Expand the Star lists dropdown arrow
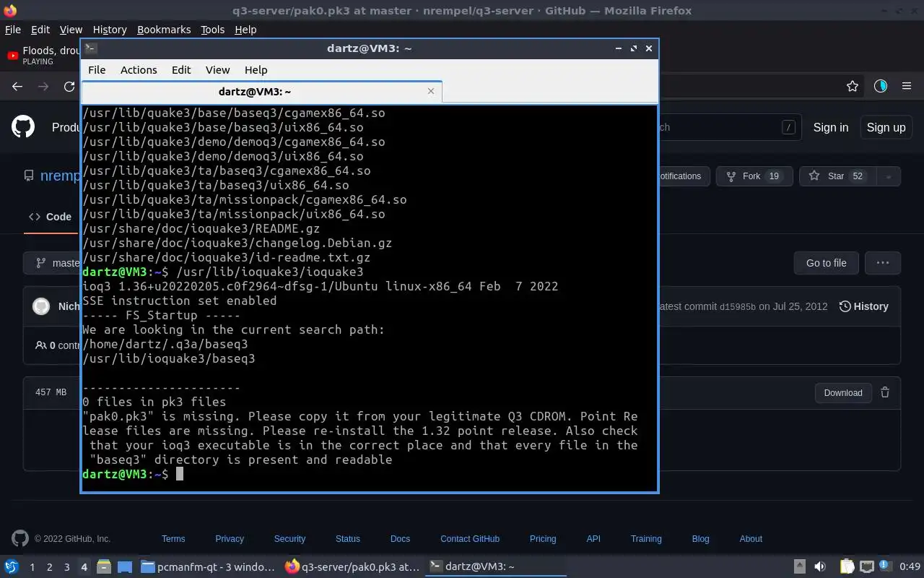Viewport: 924px width, 578px height. click(x=889, y=176)
